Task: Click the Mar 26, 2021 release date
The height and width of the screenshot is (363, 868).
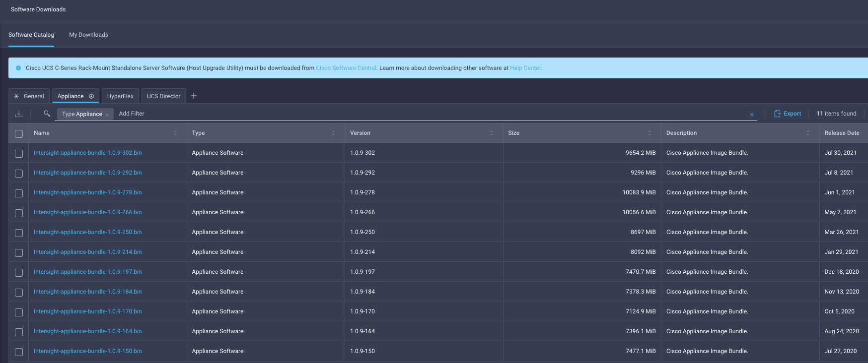Action: 842,232
